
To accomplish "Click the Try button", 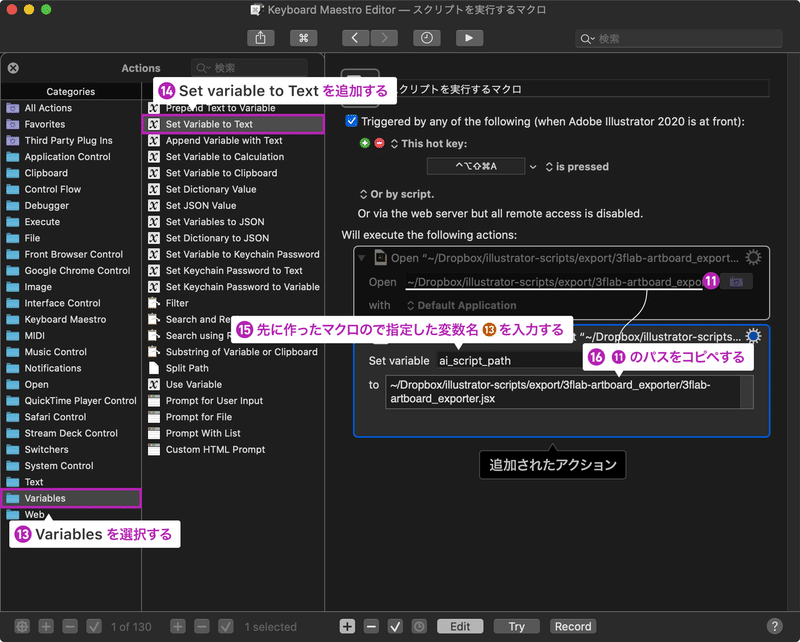I will (516, 626).
